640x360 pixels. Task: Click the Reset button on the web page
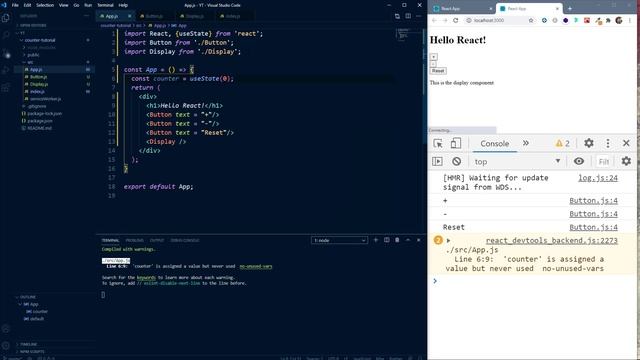pos(438,71)
